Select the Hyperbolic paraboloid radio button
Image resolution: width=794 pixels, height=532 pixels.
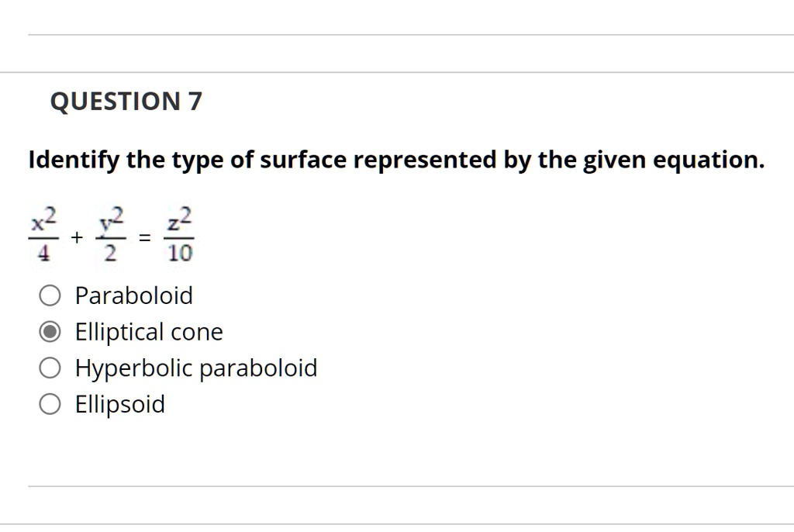pos(50,367)
